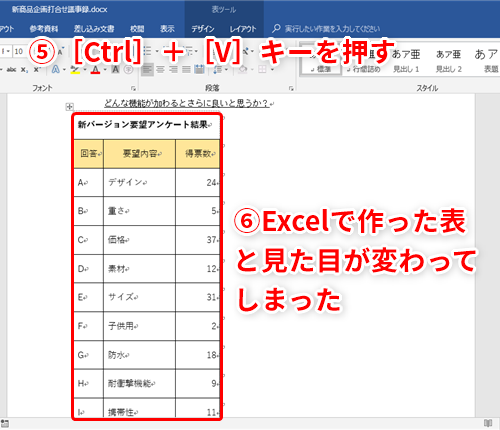Switch to the 表示 tab
The width and height of the screenshot is (500, 430).
[167, 29]
